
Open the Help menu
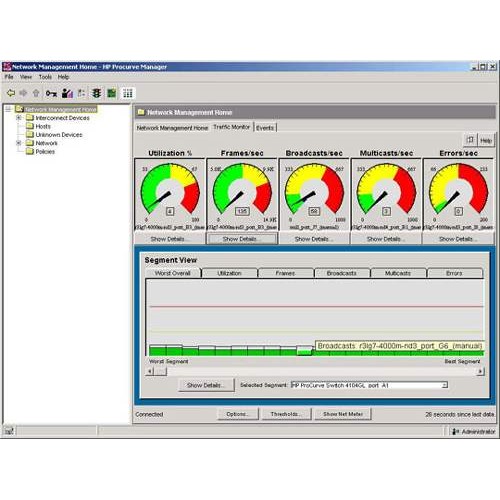[63, 77]
